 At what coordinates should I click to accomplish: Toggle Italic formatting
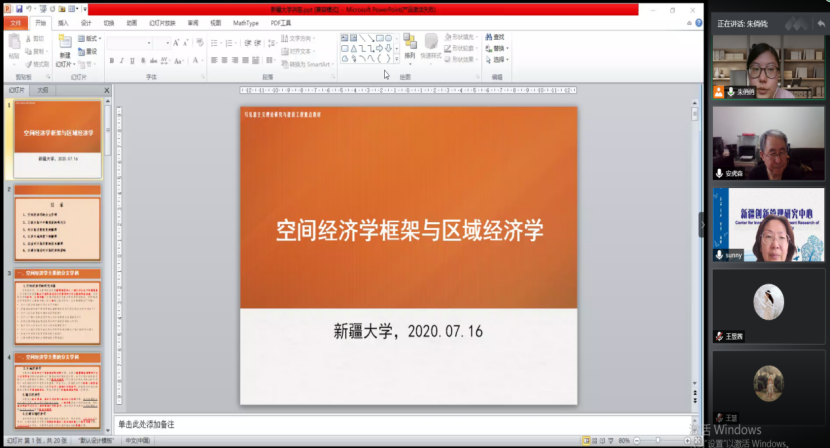point(122,61)
